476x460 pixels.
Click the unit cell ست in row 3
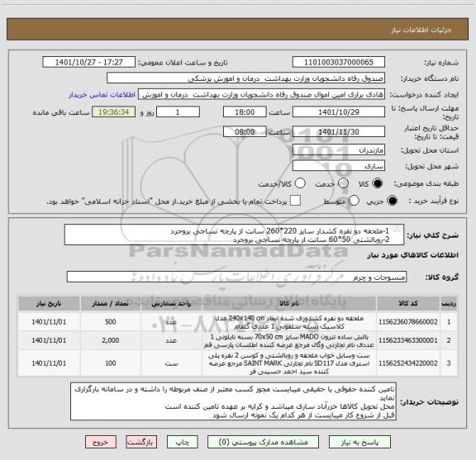tap(171, 363)
